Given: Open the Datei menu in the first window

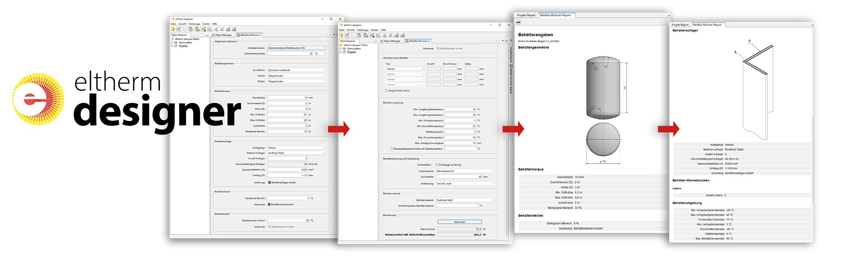Looking at the screenshot, I should (x=173, y=24).
